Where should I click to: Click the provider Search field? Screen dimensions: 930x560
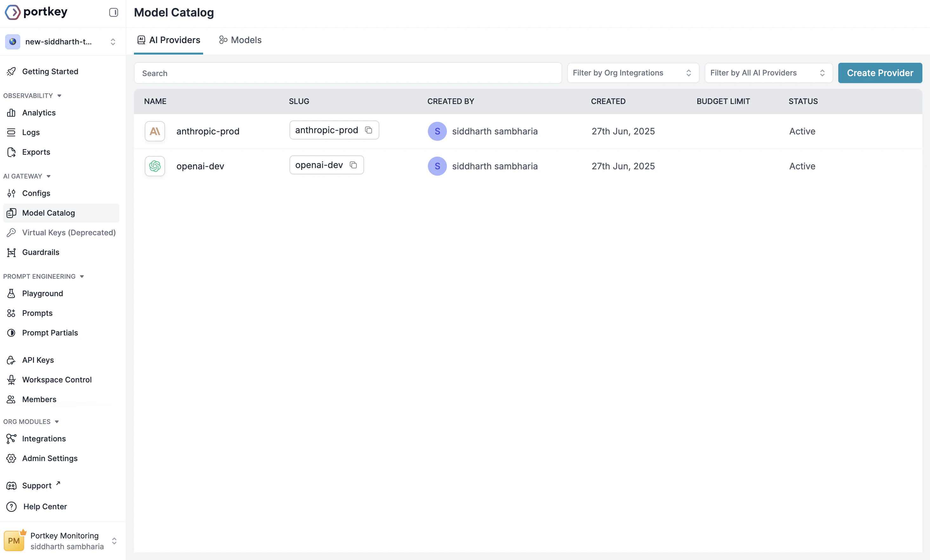point(347,73)
